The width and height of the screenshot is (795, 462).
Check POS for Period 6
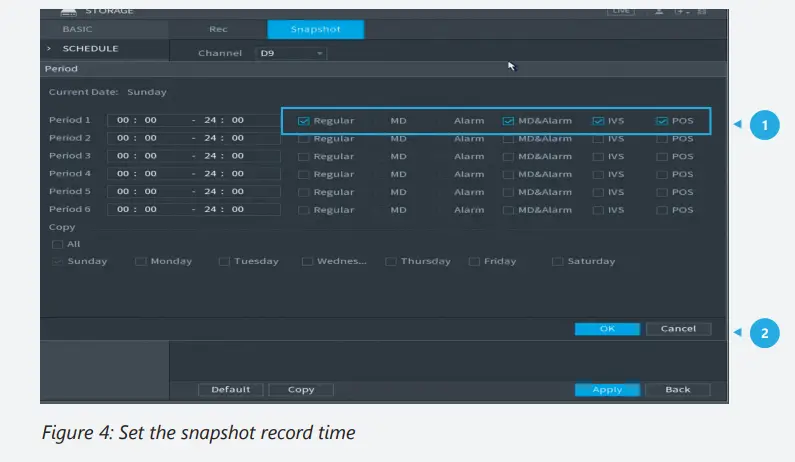point(662,210)
